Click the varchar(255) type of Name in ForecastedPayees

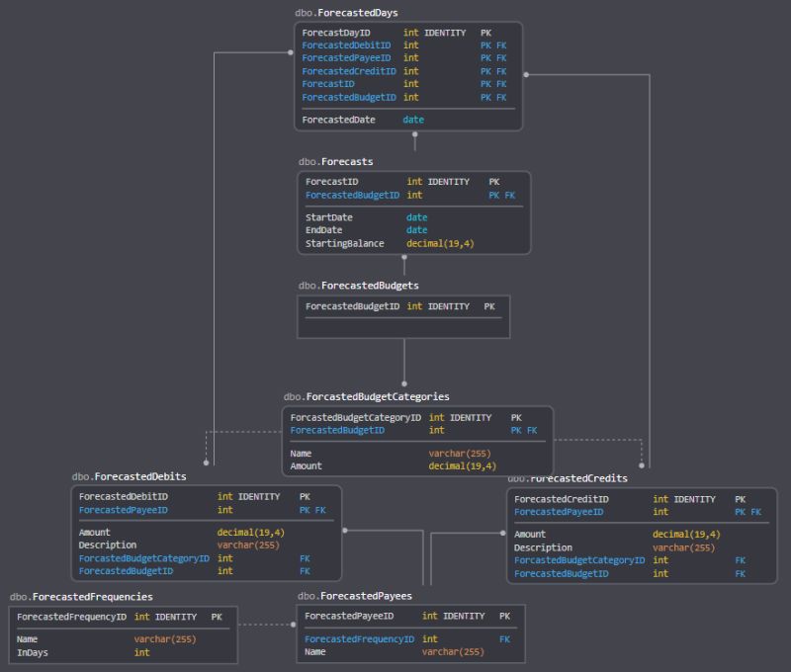456,651
